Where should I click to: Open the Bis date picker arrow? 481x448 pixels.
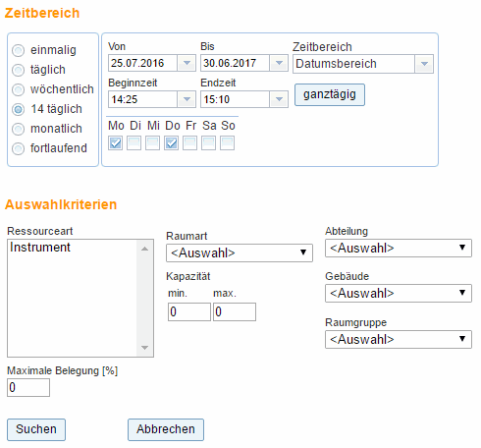tap(279, 63)
